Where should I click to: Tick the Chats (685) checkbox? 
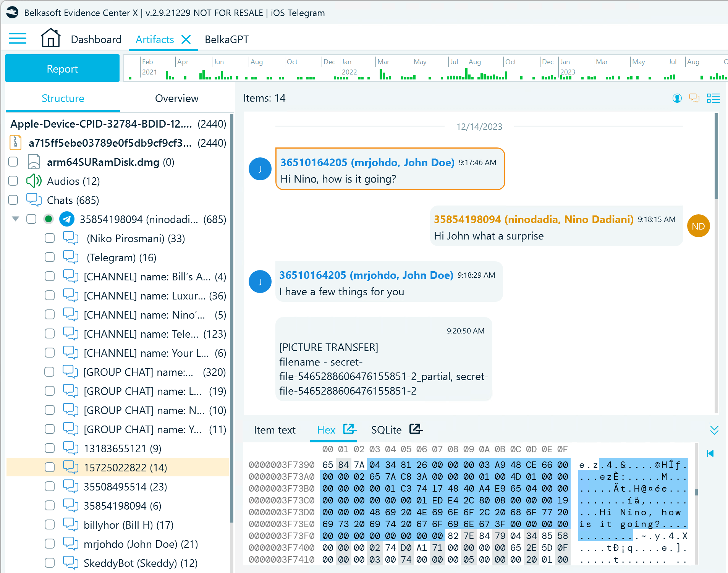pos(13,200)
